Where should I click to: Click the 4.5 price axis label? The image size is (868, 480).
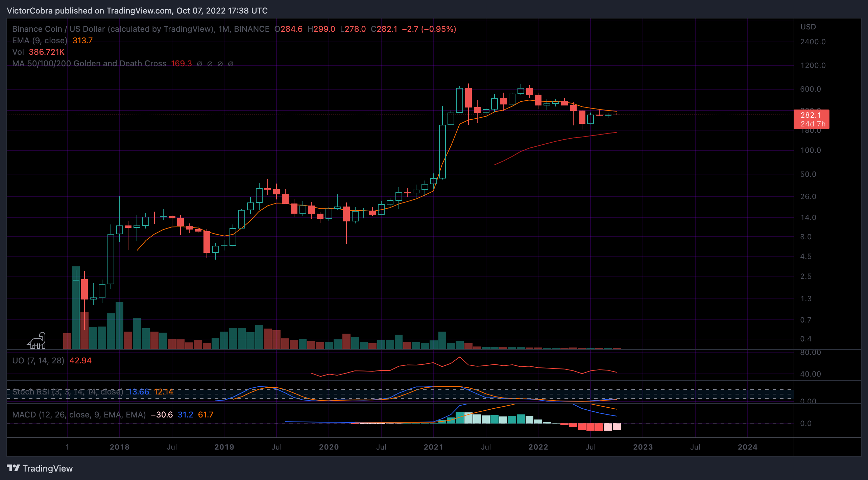806,256
